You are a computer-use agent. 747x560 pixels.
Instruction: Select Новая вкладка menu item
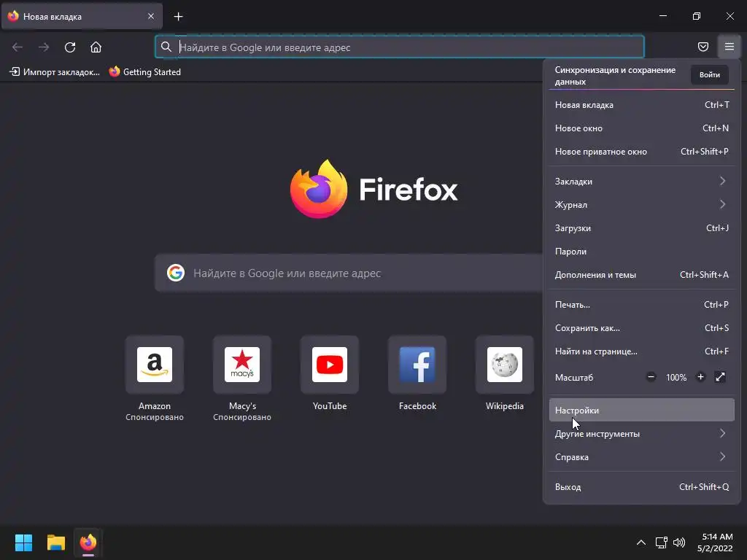pyautogui.click(x=642, y=105)
